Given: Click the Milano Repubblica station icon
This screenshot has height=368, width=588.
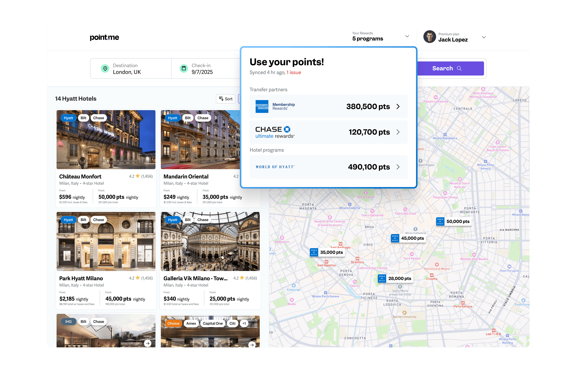Looking at the screenshot, I should tap(445, 134).
